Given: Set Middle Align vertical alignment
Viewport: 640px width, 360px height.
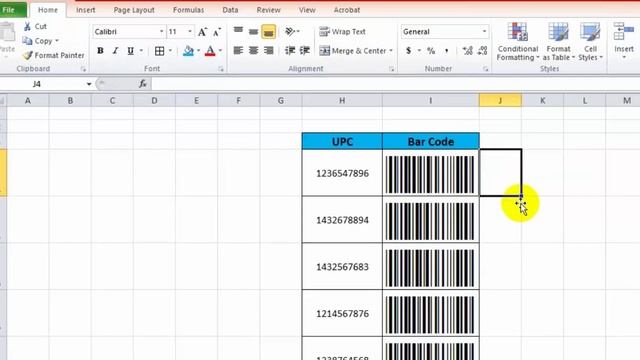Looking at the screenshot, I should 253,31.
